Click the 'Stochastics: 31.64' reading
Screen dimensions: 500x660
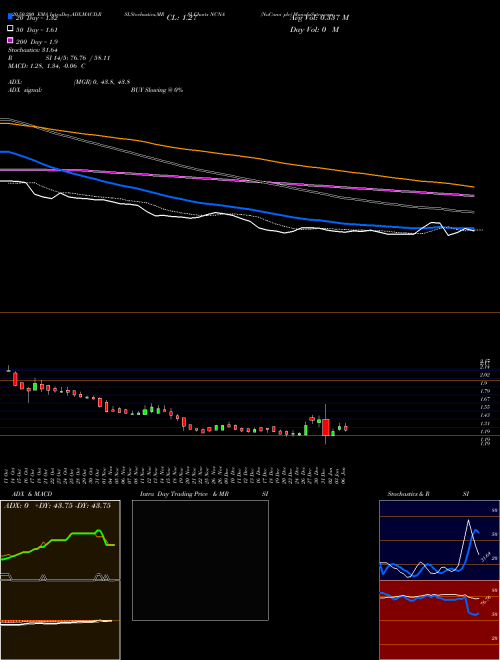click(32, 50)
